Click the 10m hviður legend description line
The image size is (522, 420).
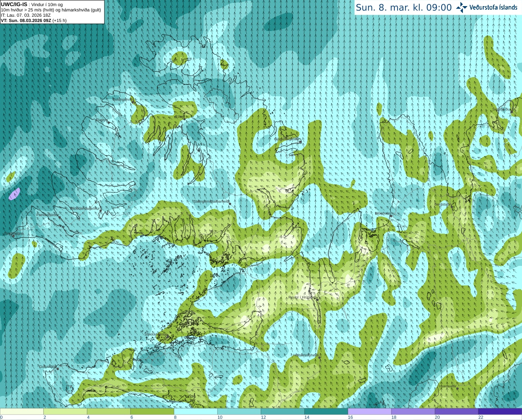(x=51, y=10)
